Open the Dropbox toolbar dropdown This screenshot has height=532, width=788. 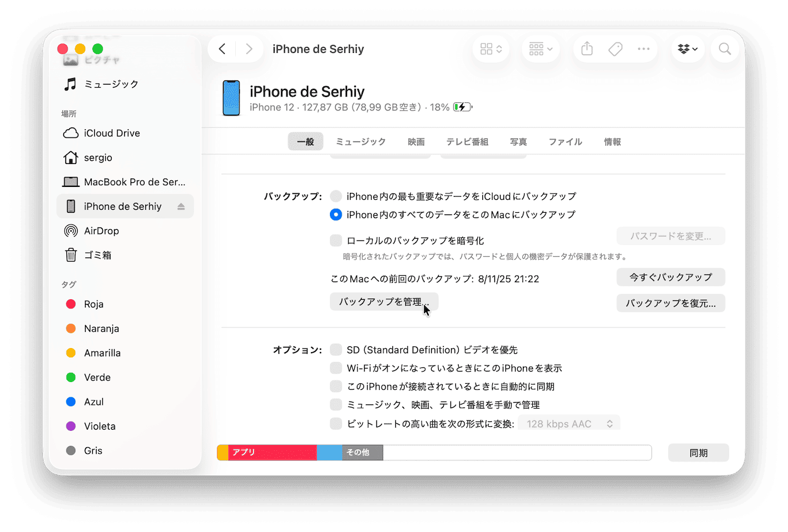point(687,49)
